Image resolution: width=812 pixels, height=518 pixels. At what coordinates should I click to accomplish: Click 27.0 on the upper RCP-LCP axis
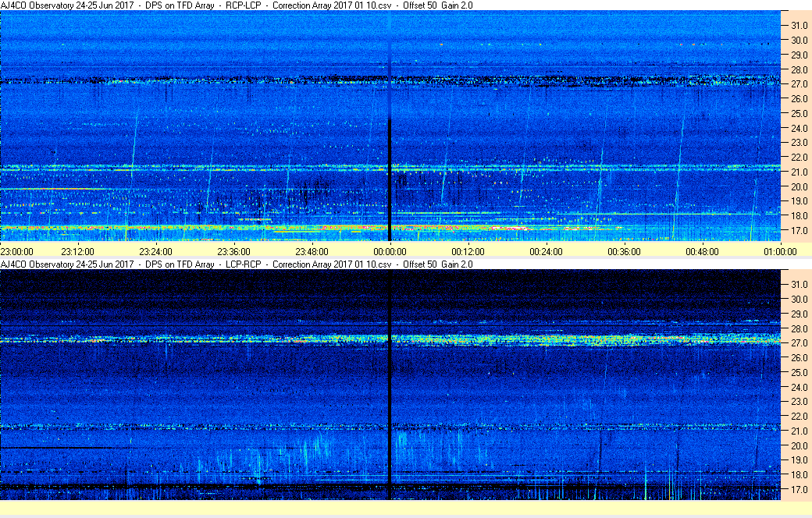(x=799, y=83)
